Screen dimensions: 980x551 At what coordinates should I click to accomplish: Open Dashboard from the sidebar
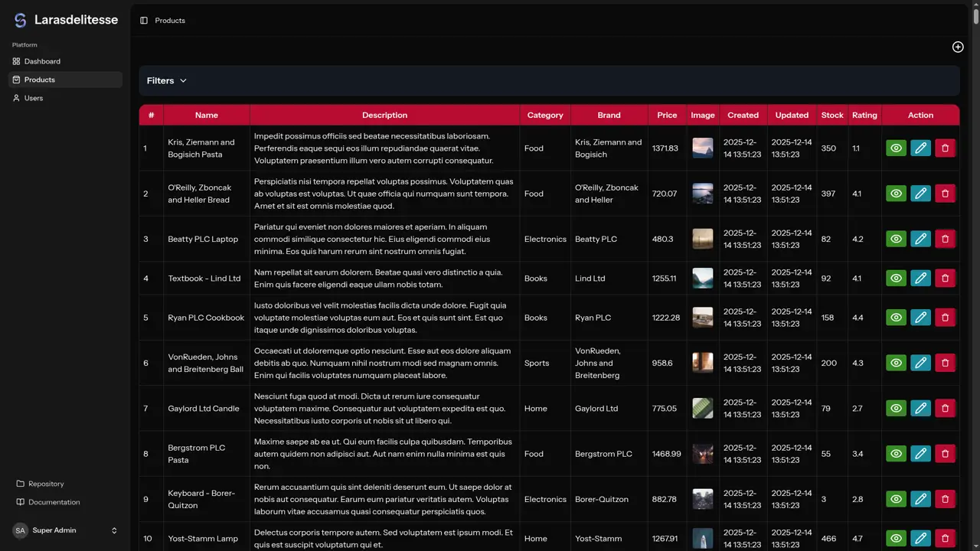(x=42, y=61)
